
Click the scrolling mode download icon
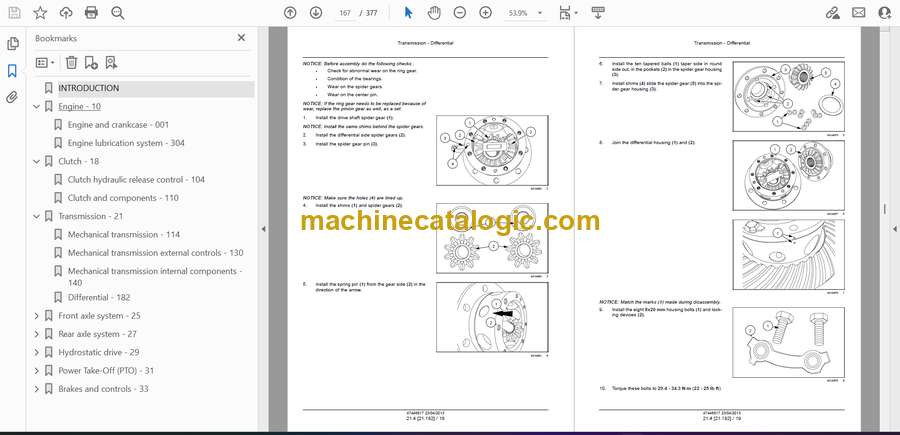598,13
